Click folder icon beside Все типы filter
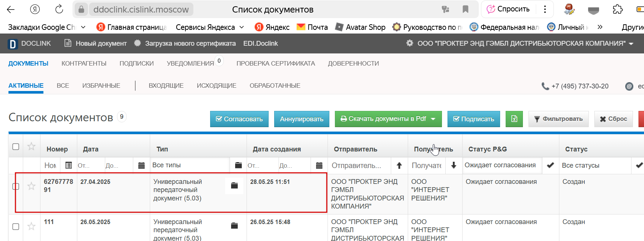644x241 pixels. tap(238, 165)
